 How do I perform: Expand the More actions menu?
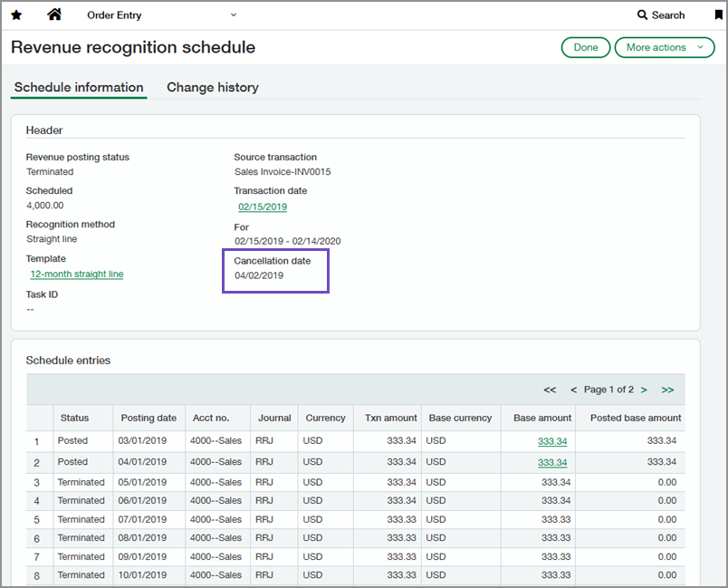(665, 47)
